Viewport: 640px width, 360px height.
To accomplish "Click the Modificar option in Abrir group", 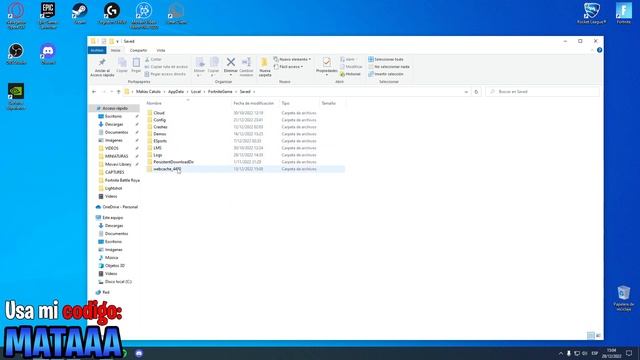I will point(351,67).
